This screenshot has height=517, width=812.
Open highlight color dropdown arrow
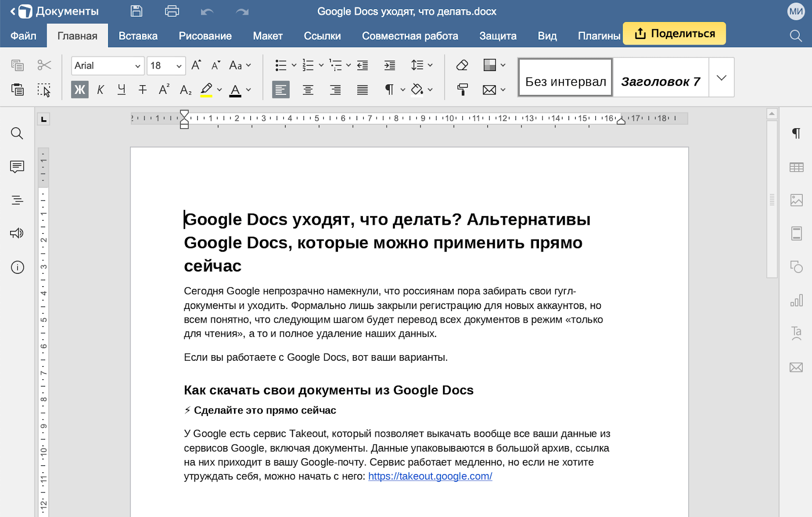pos(220,90)
